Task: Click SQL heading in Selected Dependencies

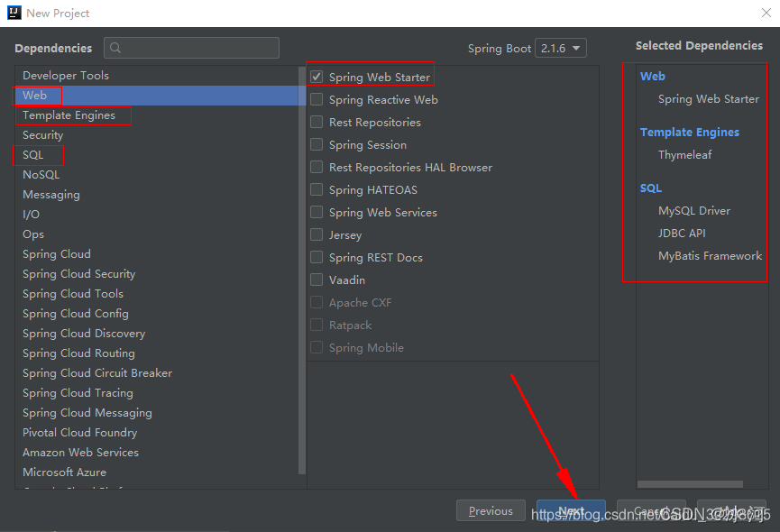Action: coord(651,188)
